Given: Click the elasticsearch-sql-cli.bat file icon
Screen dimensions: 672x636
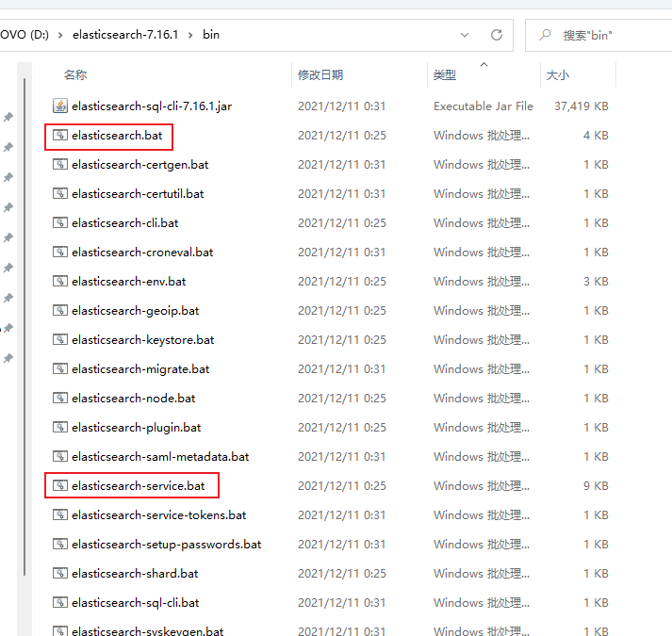Looking at the screenshot, I should click(60, 603).
